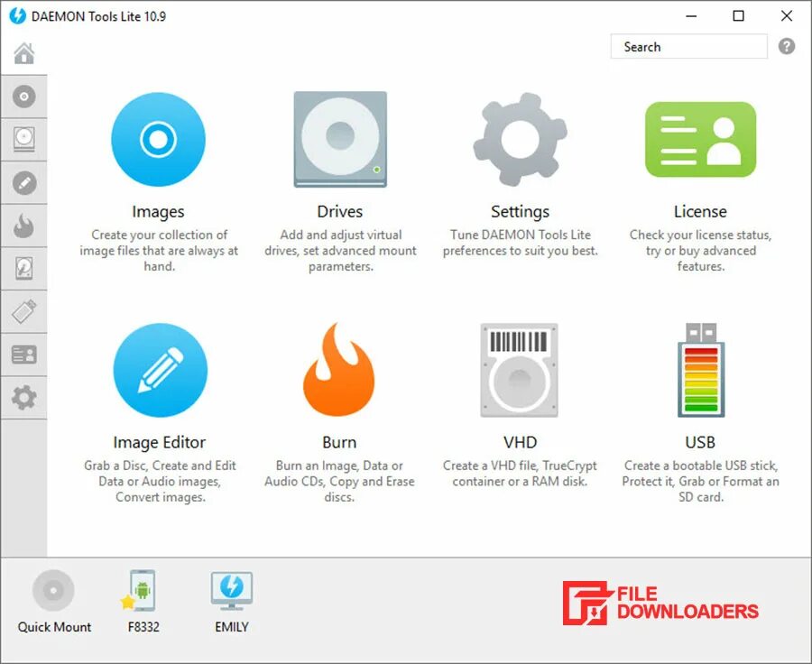
Task: Open Image Editor from the sidebar pencil icon
Action: (23, 183)
